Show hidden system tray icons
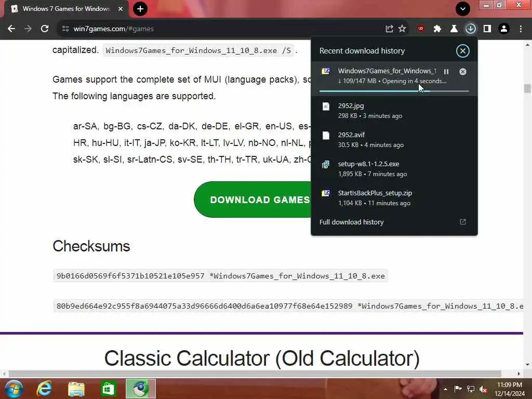532x399 pixels. tap(445, 389)
